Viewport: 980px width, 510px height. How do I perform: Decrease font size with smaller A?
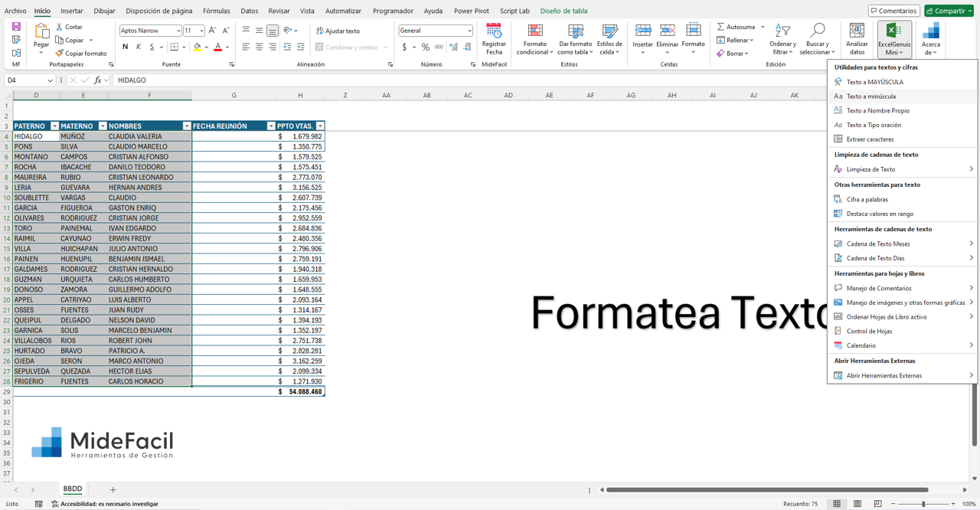225,31
